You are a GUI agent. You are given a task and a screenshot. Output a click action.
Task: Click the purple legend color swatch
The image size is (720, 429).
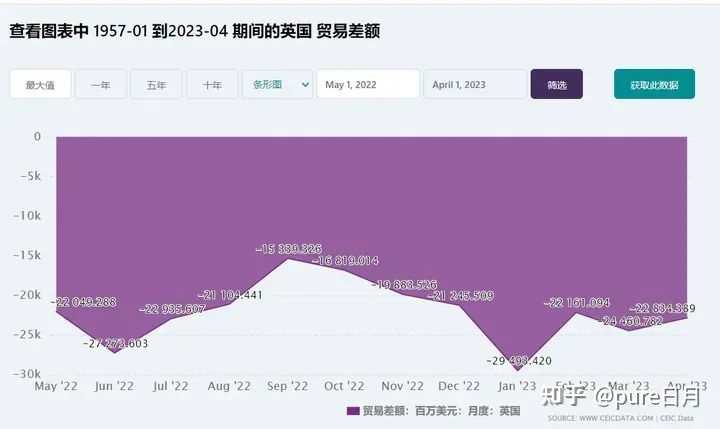(x=353, y=411)
